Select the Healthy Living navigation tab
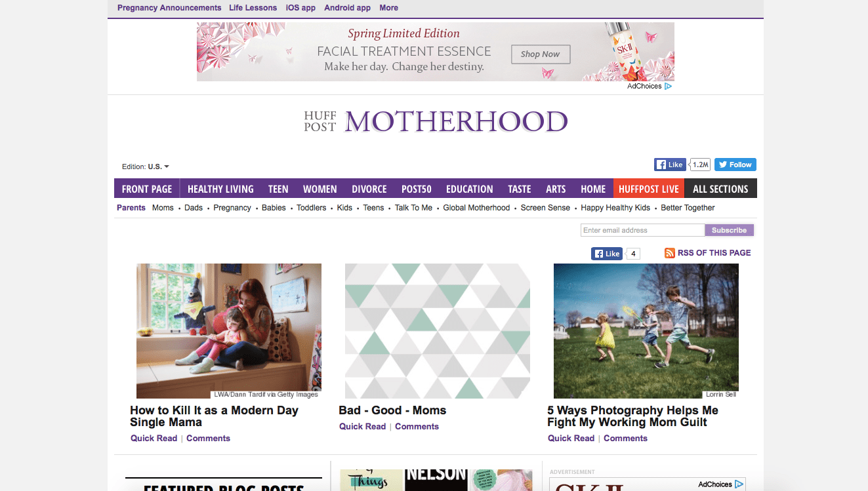The image size is (868, 491). [x=220, y=189]
